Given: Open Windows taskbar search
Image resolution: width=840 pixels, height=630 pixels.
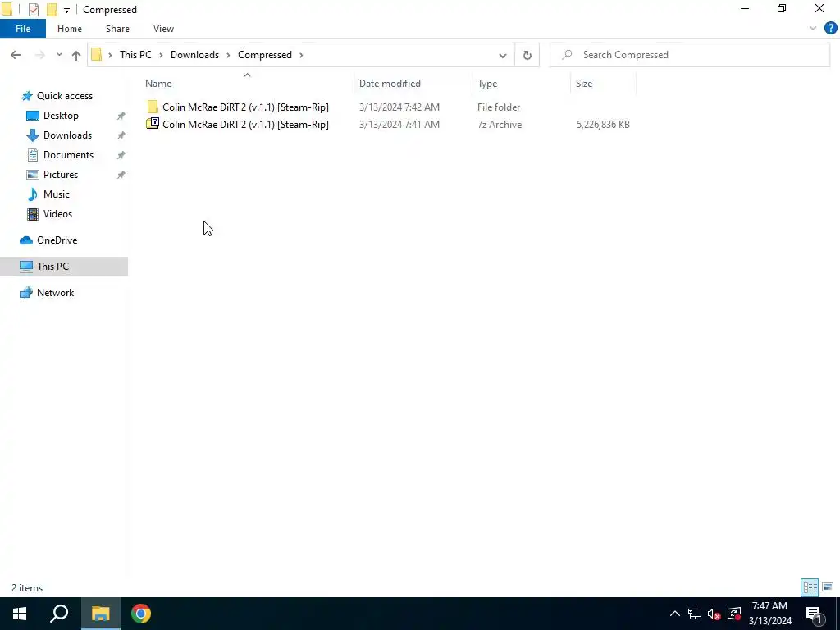Looking at the screenshot, I should point(59,614).
